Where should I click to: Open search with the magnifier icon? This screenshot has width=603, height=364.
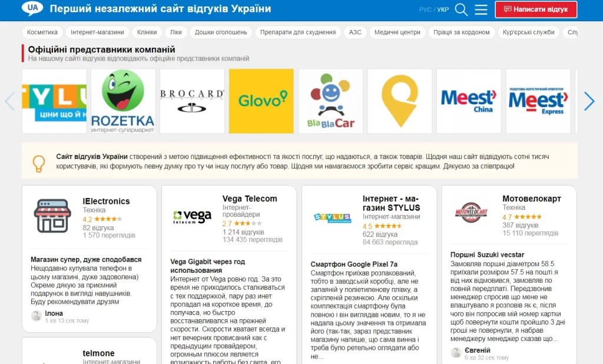462,9
